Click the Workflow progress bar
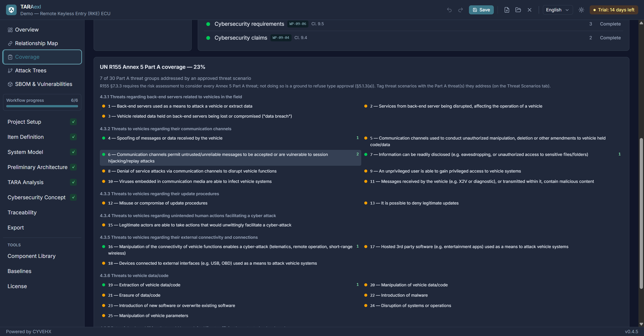This screenshot has height=336, width=644. (42, 106)
